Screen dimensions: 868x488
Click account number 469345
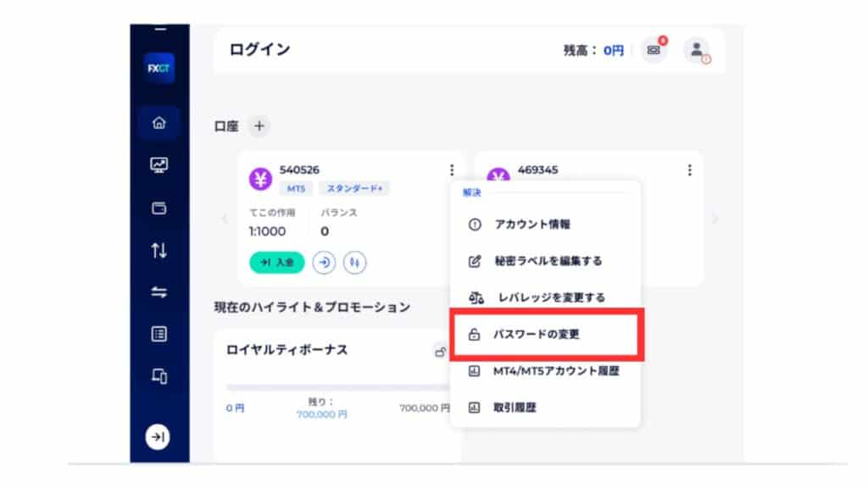click(x=537, y=169)
